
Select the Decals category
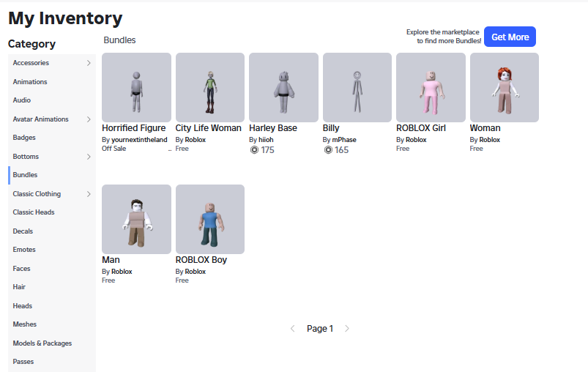[52, 231]
